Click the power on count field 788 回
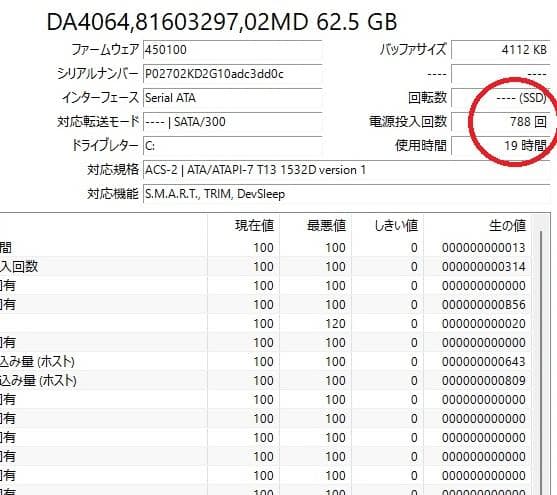557x495 pixels. click(x=501, y=122)
